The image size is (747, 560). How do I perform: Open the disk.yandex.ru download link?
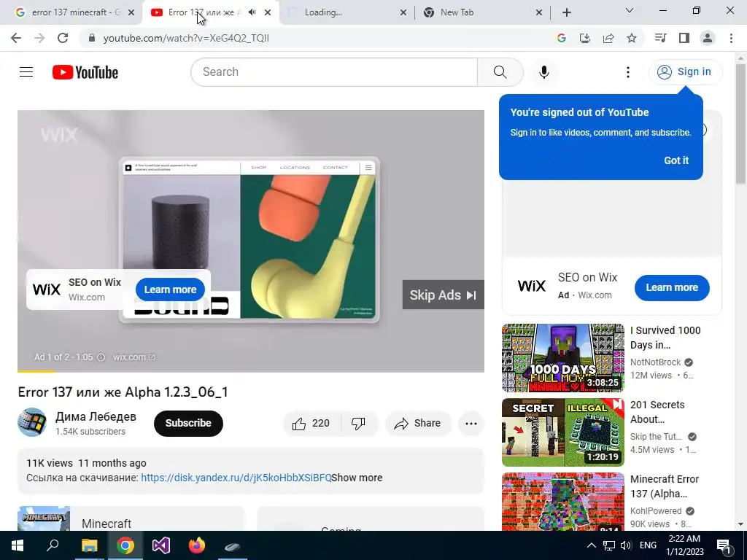236,478
